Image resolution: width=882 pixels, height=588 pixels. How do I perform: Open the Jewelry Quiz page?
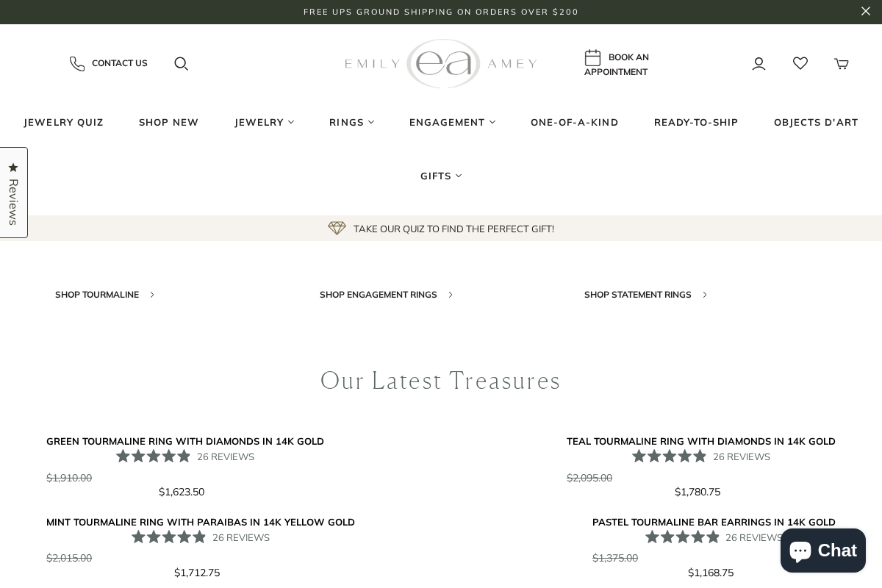point(64,122)
